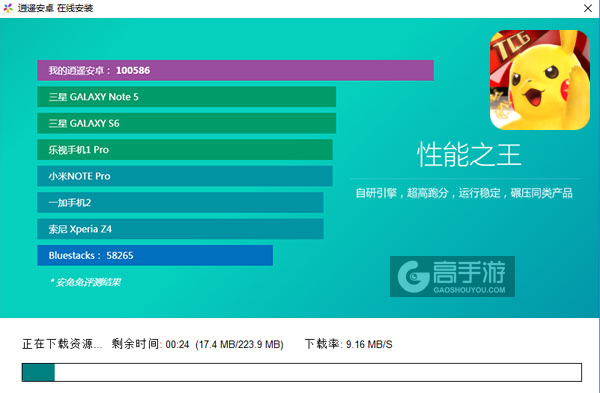
Task: Select the 一加手机2 bar
Action: pyautogui.click(x=180, y=202)
